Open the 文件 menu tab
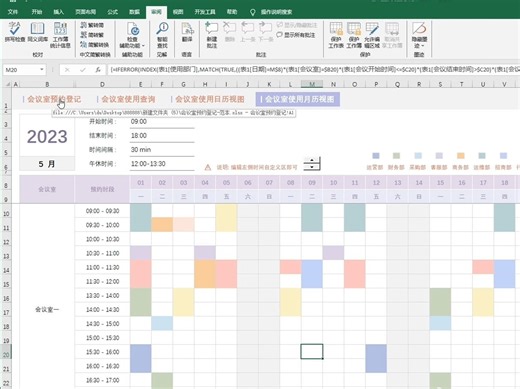This screenshot has height=389, width=520. point(13,12)
